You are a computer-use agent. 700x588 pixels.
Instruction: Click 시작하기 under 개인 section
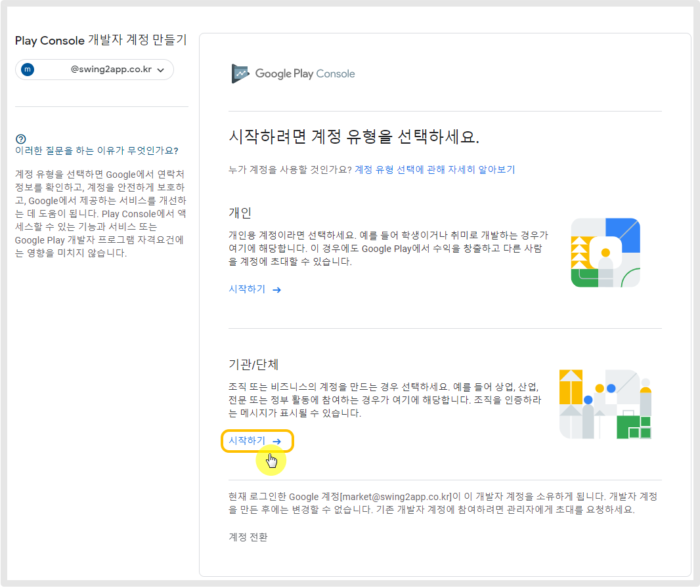(247, 289)
